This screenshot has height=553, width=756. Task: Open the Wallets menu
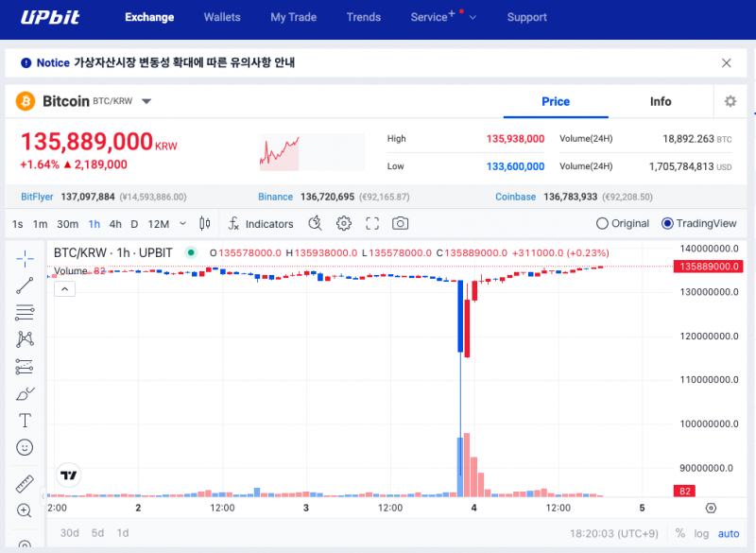click(x=222, y=17)
